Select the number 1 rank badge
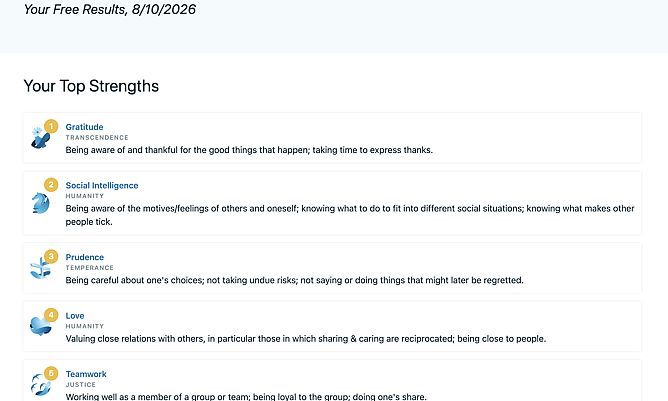Screen dimensions: 668x401 51,126
